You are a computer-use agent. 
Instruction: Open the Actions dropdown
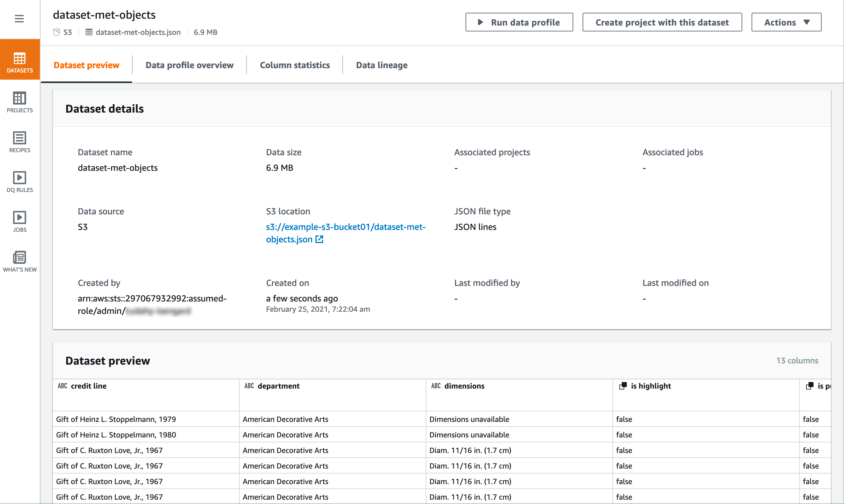[x=786, y=22]
